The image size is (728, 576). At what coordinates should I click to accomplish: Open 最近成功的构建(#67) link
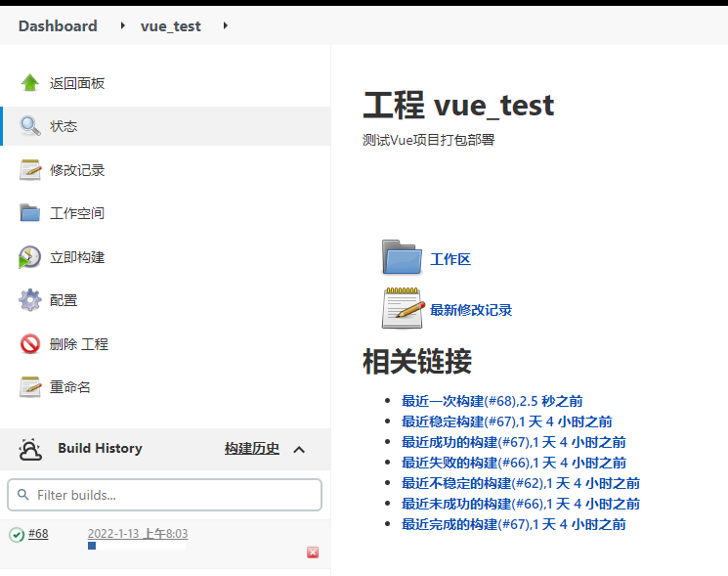(513, 442)
